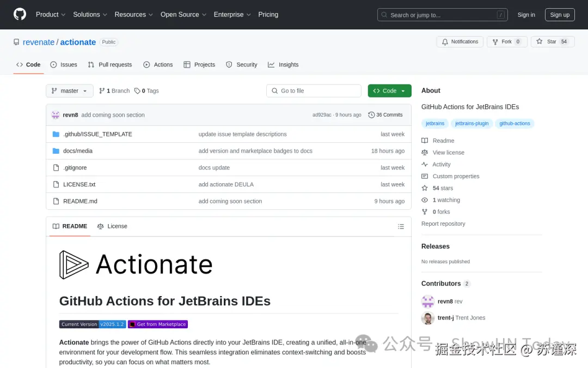588x368 pixels.
Task: Switch to the Pull requests tab
Action: click(110, 64)
